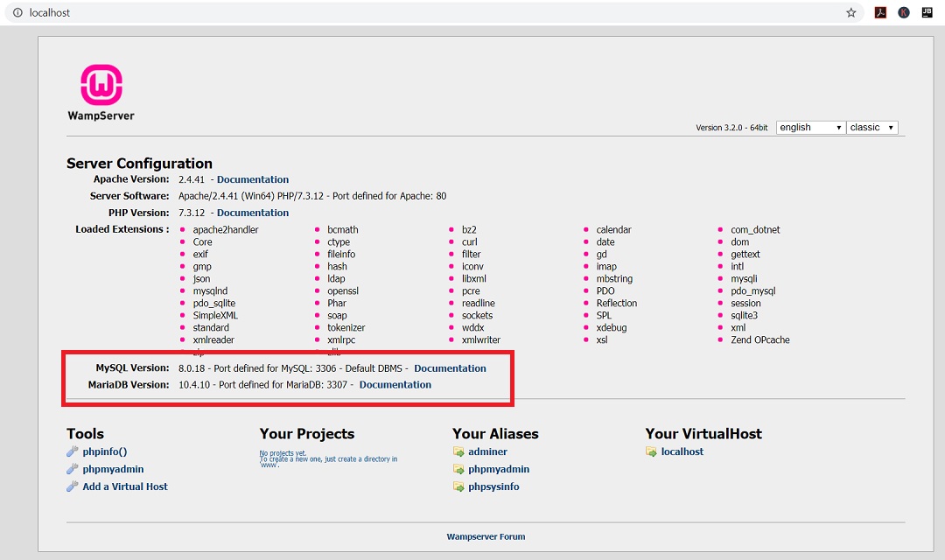Select the mbstring extension entry

[x=615, y=278]
